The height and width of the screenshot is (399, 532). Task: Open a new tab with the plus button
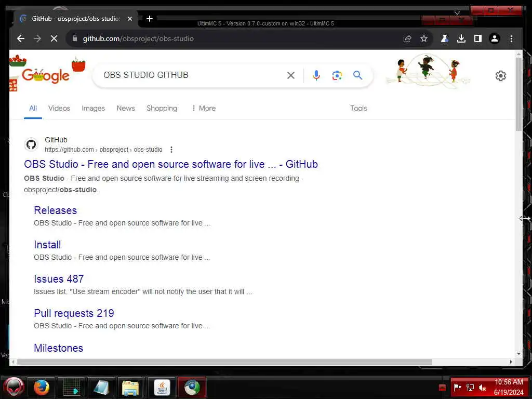pyautogui.click(x=150, y=19)
